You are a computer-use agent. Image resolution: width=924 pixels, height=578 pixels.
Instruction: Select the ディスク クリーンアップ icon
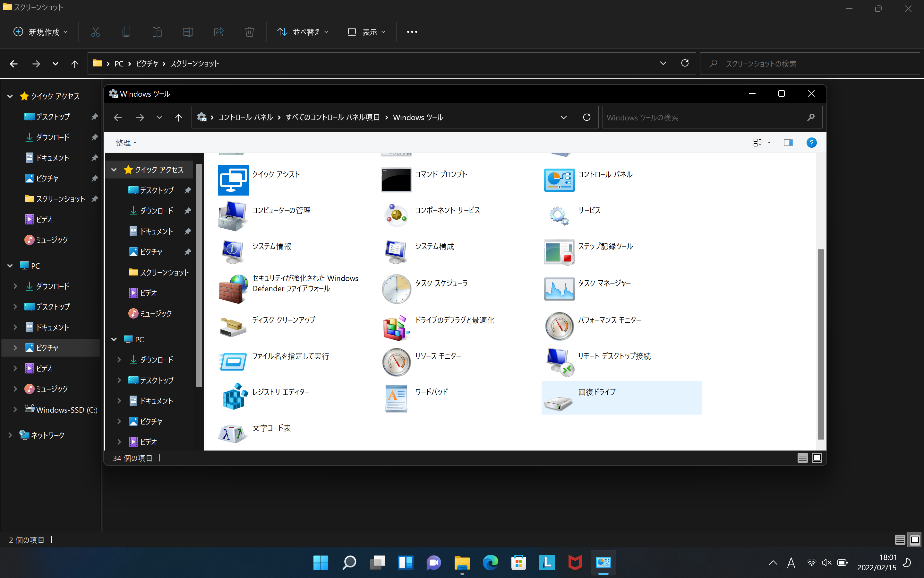(x=233, y=327)
